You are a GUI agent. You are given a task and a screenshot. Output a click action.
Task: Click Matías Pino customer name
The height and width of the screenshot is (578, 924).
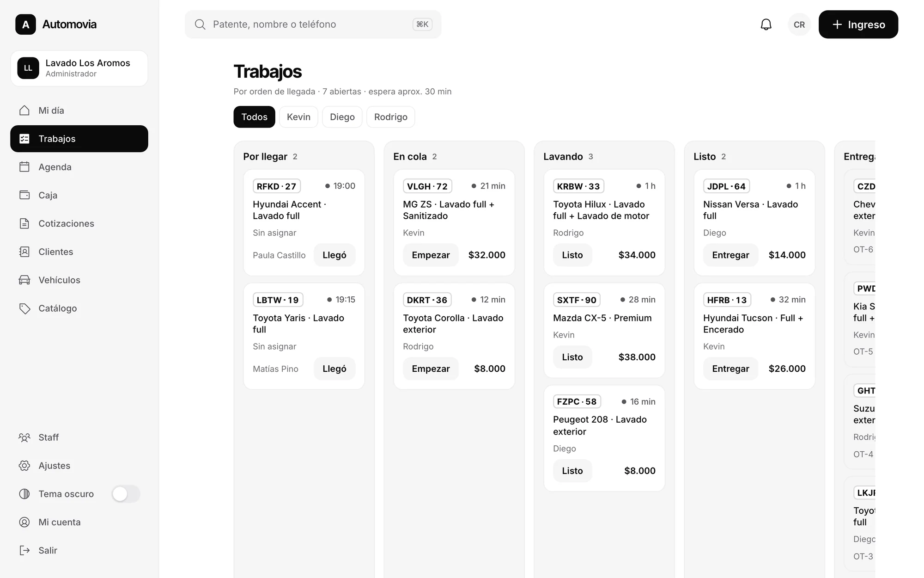pos(275,369)
